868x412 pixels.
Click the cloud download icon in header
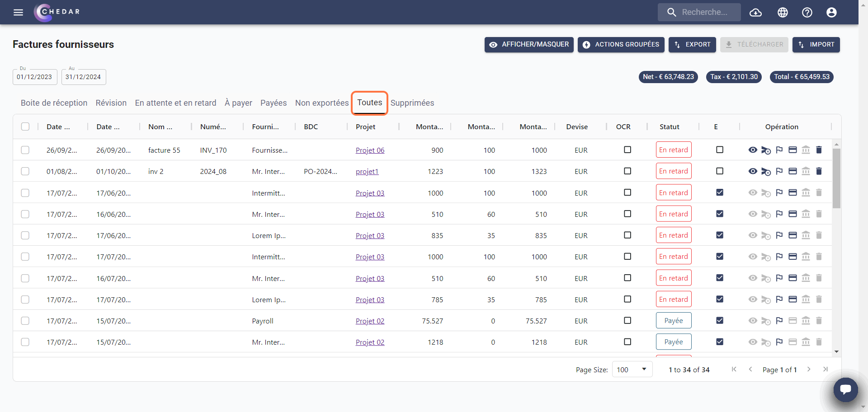click(755, 12)
